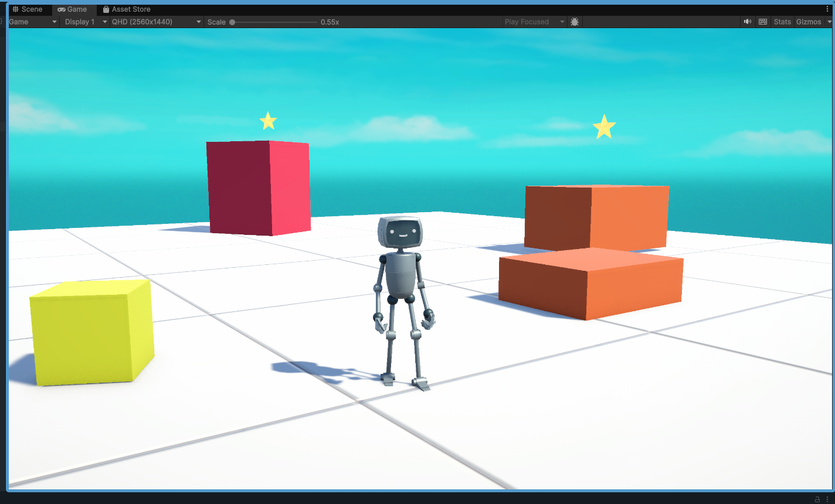
Task: Toggle the Gizmos button
Action: coord(809,22)
